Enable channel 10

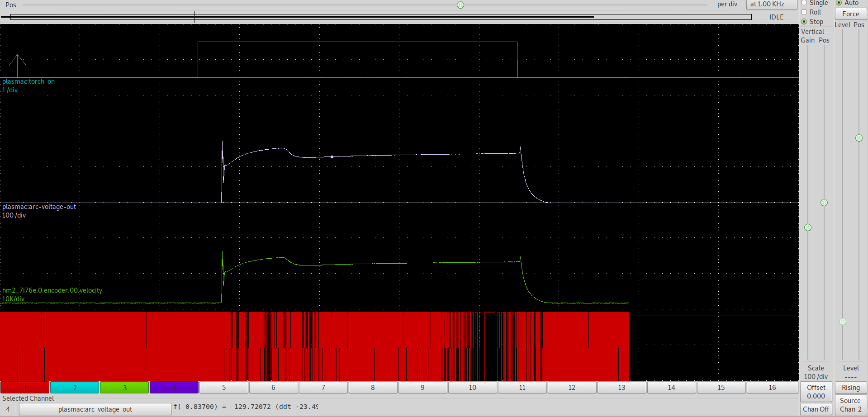473,388
